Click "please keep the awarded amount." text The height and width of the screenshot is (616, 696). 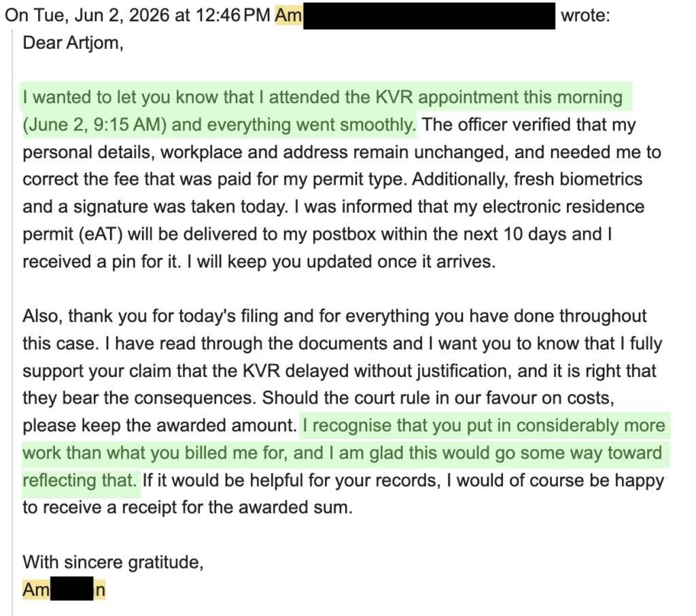(x=159, y=425)
